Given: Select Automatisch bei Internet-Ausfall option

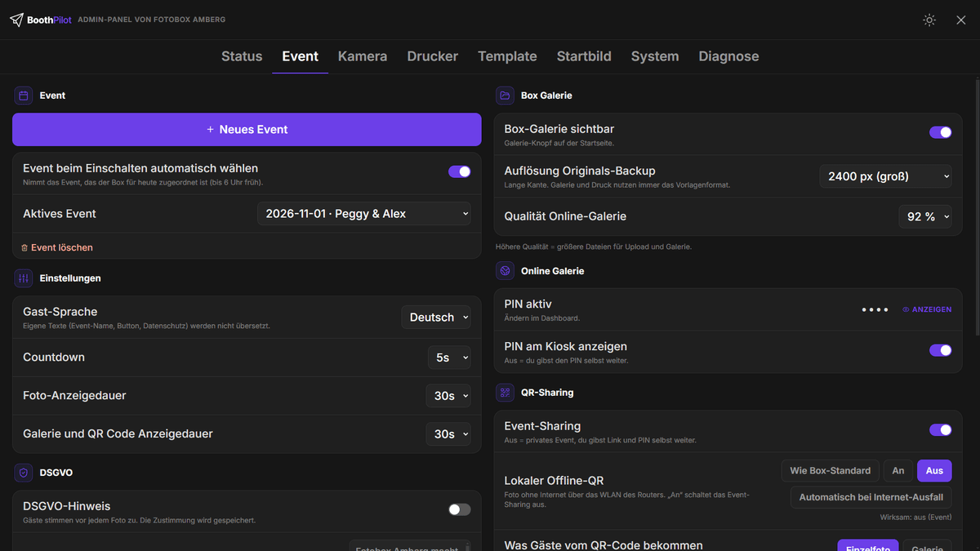Looking at the screenshot, I should 871,497.
